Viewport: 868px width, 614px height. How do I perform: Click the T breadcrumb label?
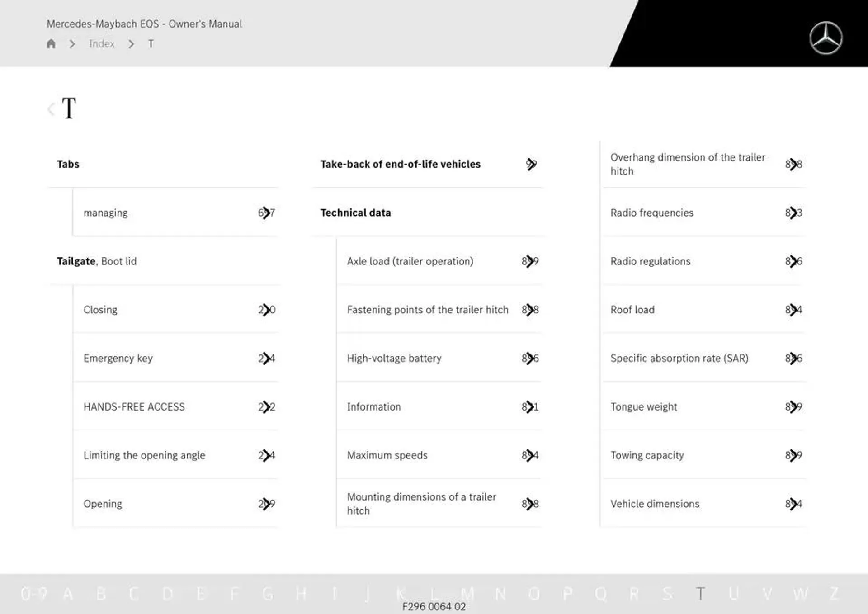(x=150, y=43)
